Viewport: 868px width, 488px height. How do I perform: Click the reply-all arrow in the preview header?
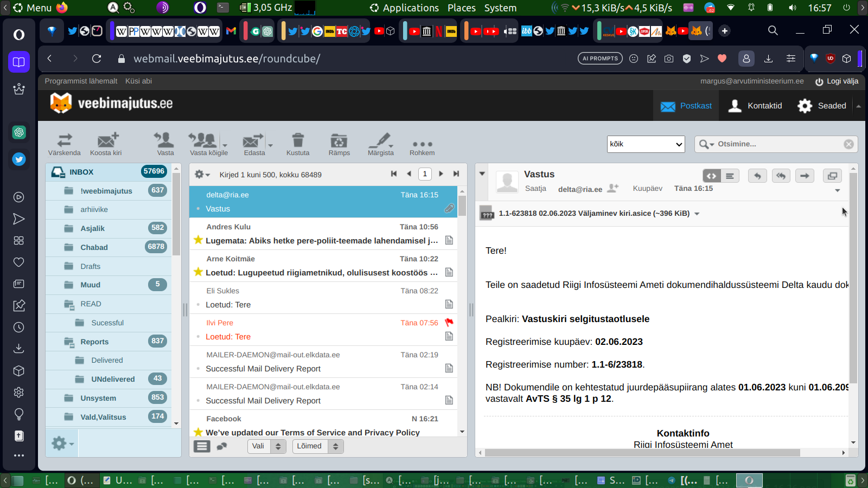point(781,176)
